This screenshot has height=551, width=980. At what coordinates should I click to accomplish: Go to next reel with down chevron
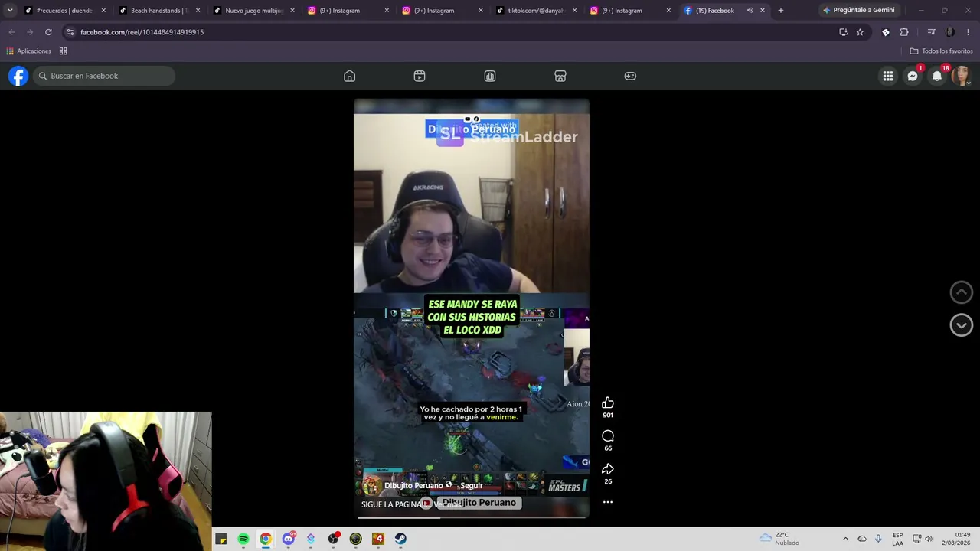coord(962,324)
